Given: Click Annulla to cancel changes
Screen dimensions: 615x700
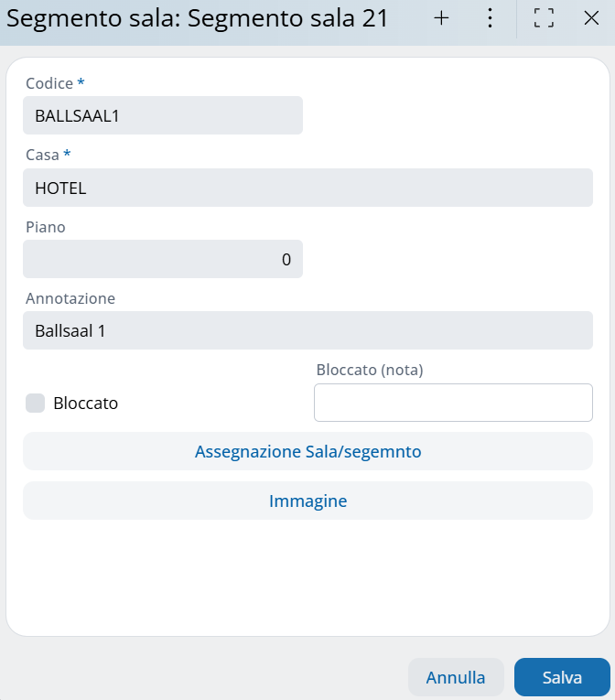Looking at the screenshot, I should tap(456, 678).
